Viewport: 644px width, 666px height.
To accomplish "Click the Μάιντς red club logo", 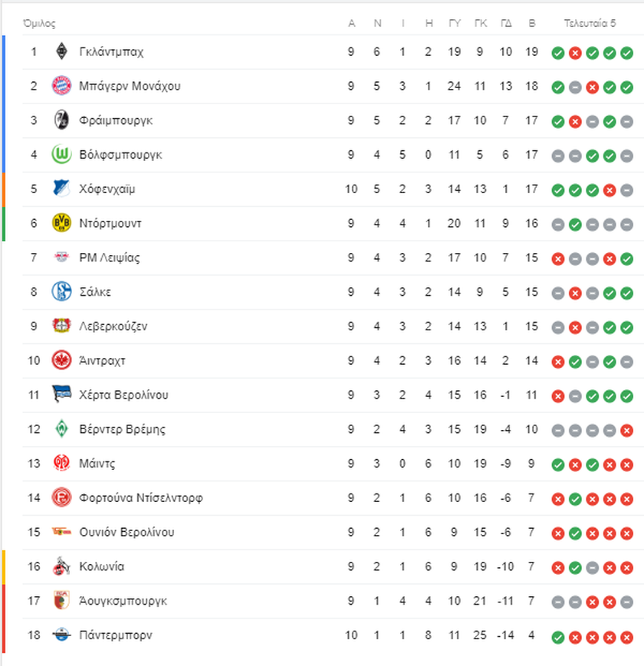I will [61, 463].
